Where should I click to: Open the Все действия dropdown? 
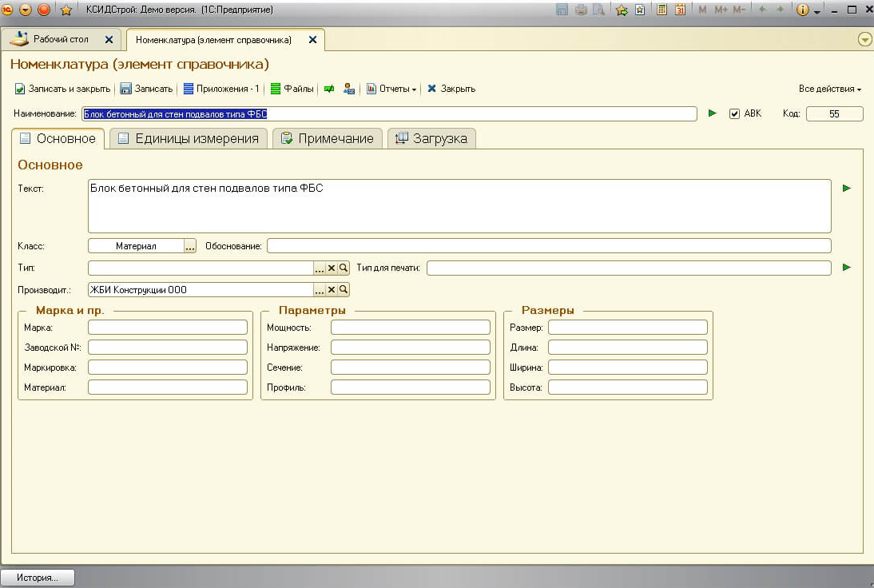[829, 89]
